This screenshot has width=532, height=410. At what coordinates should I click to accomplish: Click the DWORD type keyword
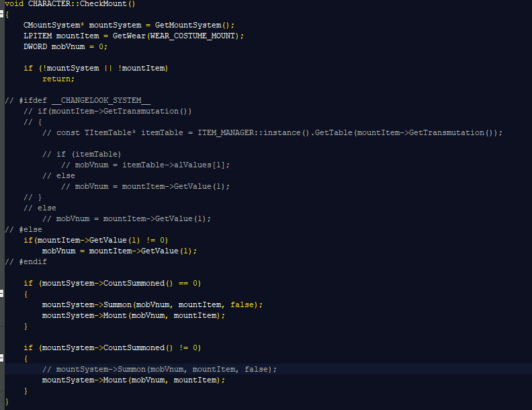pos(35,46)
